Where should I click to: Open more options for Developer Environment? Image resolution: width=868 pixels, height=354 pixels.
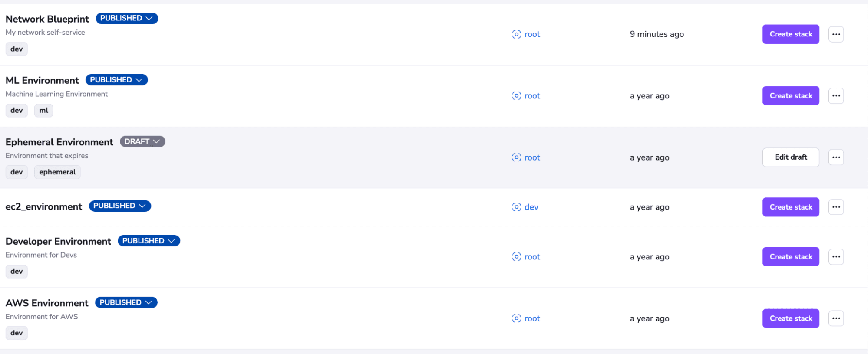[836, 257]
